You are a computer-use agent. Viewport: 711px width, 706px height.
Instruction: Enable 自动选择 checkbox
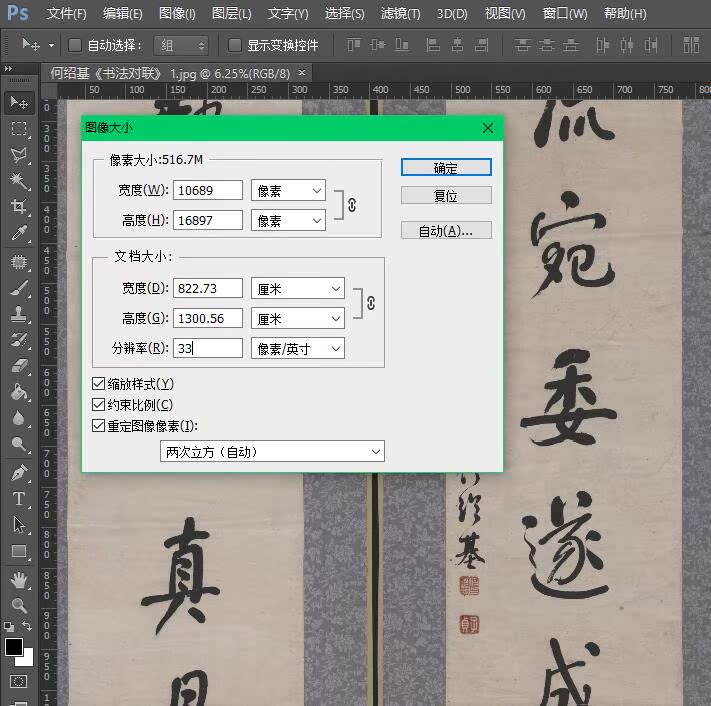[74, 45]
